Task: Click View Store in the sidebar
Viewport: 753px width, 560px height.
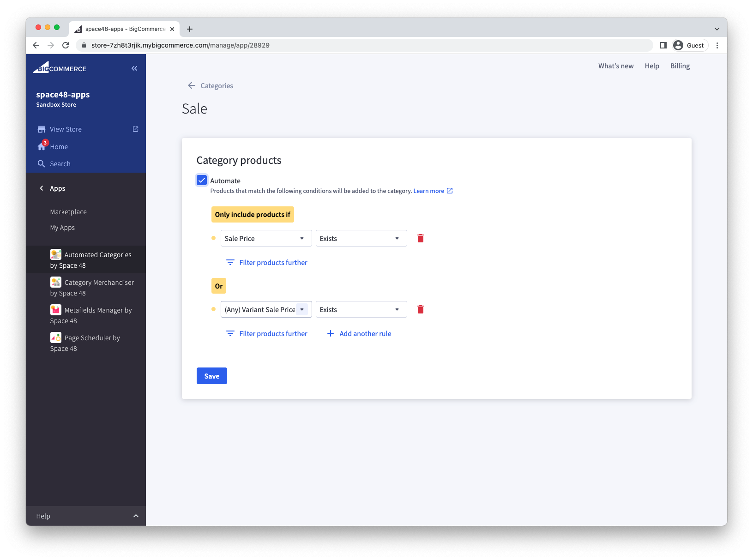Action: pos(66,129)
